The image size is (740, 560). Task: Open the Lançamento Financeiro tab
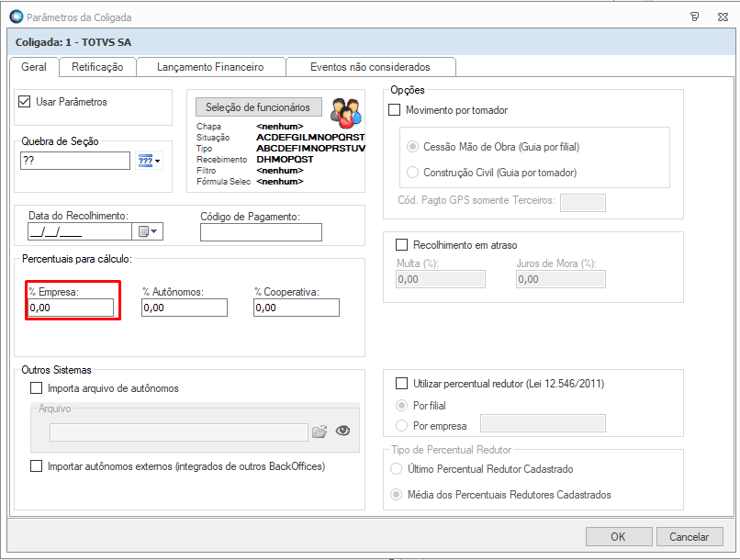click(210, 67)
